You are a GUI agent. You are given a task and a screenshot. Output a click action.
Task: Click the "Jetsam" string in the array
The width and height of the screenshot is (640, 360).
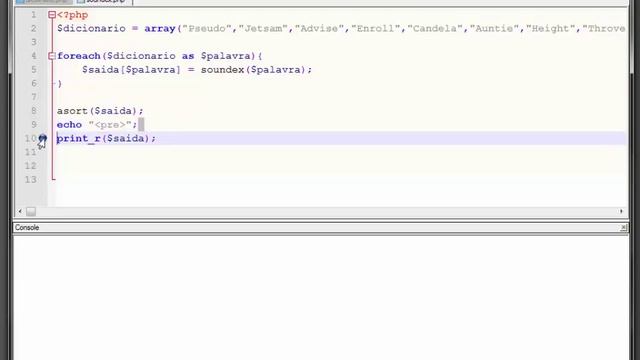coord(263,29)
